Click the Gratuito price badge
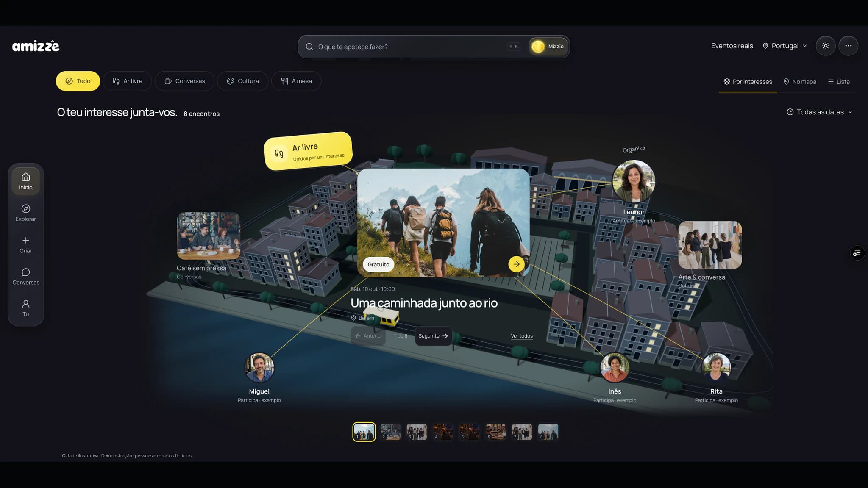The width and height of the screenshot is (868, 488). [378, 264]
